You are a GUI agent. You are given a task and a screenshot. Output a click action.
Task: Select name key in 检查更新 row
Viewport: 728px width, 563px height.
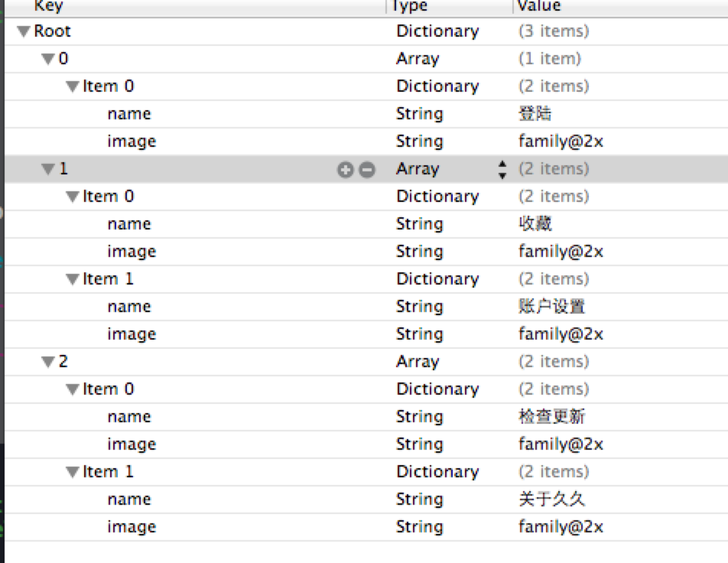[129, 417]
